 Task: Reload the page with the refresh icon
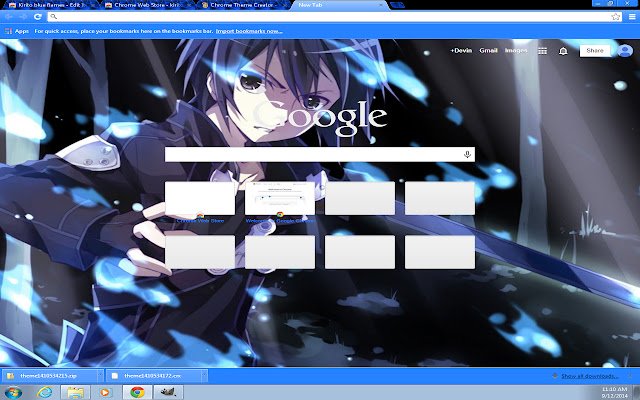point(38,17)
